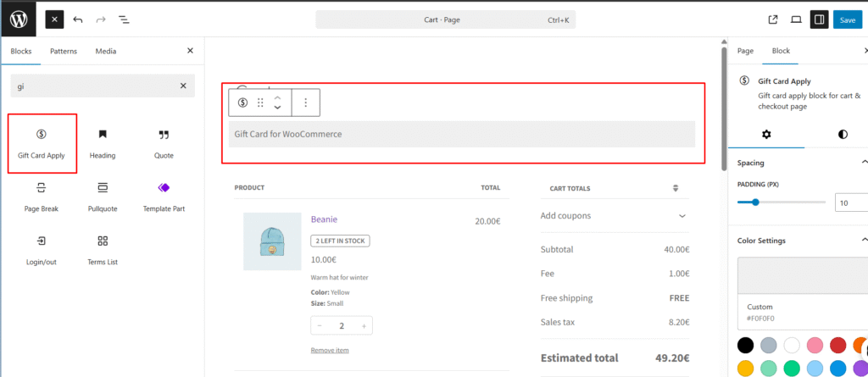Screen dimensions: 868x377
Task: Pick the black color swatch
Action: coord(745,345)
